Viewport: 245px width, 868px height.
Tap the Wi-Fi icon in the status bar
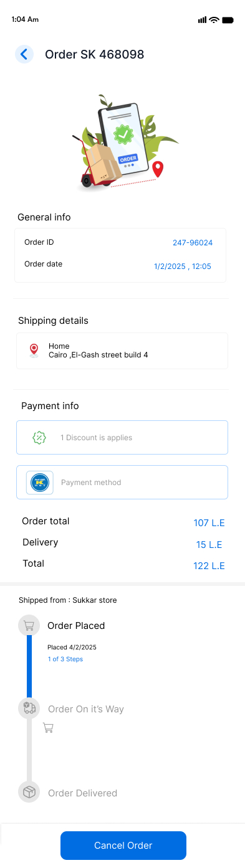tap(214, 20)
